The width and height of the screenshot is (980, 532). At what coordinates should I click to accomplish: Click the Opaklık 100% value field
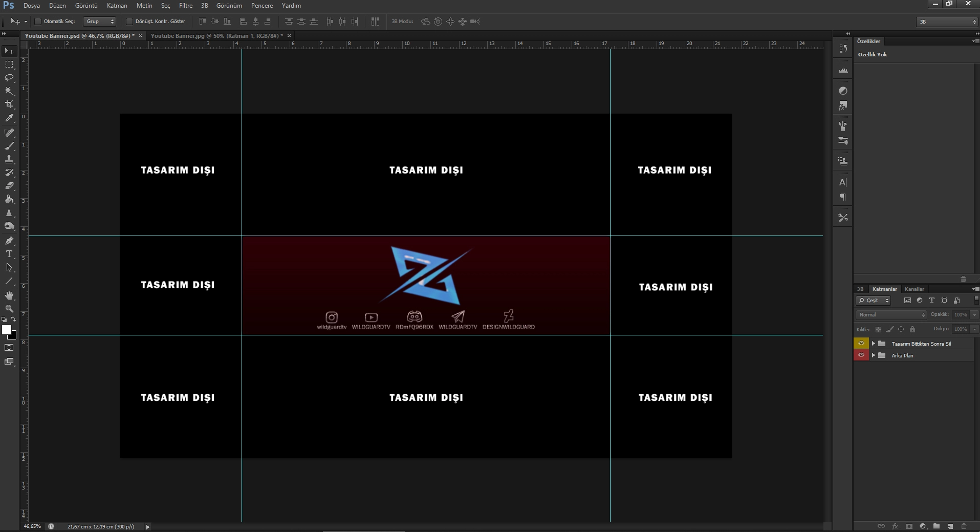(961, 315)
